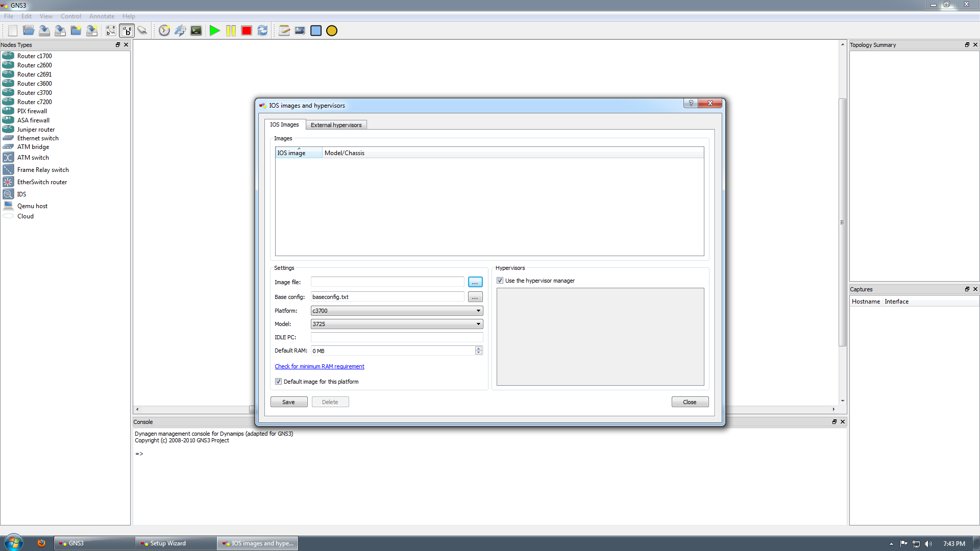This screenshot has width=980, height=551.
Task: Click the Save button in dialog
Action: pos(289,402)
